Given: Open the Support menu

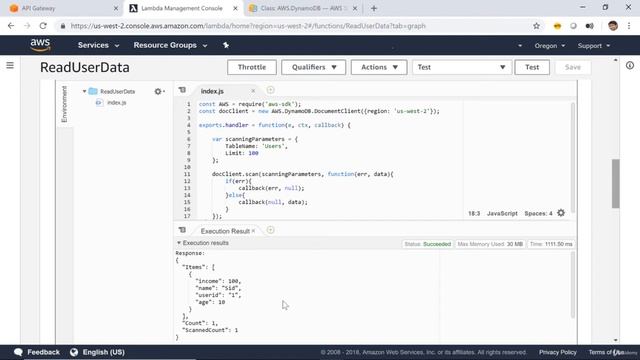Looking at the screenshot, I should [594, 46].
